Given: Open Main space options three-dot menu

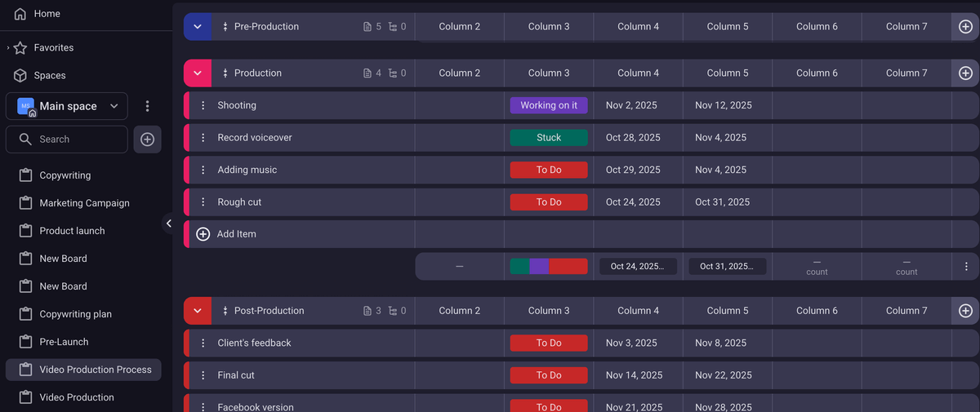Looking at the screenshot, I should point(147,106).
